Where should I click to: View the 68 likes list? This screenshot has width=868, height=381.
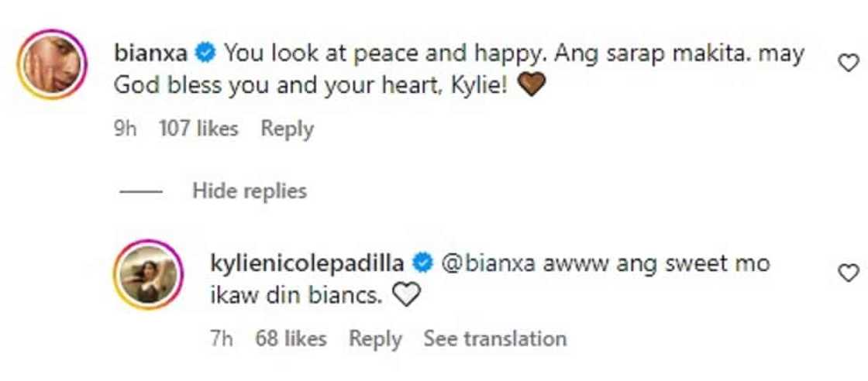290,338
